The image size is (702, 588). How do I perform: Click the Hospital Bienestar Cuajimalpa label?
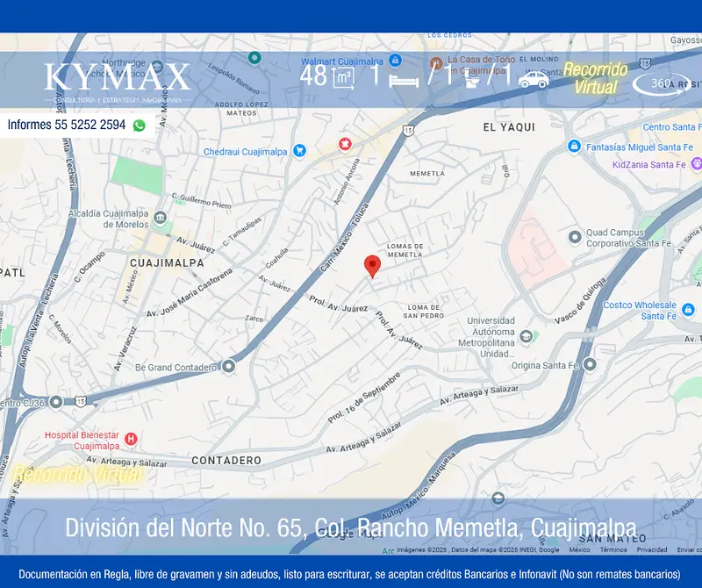[82, 441]
